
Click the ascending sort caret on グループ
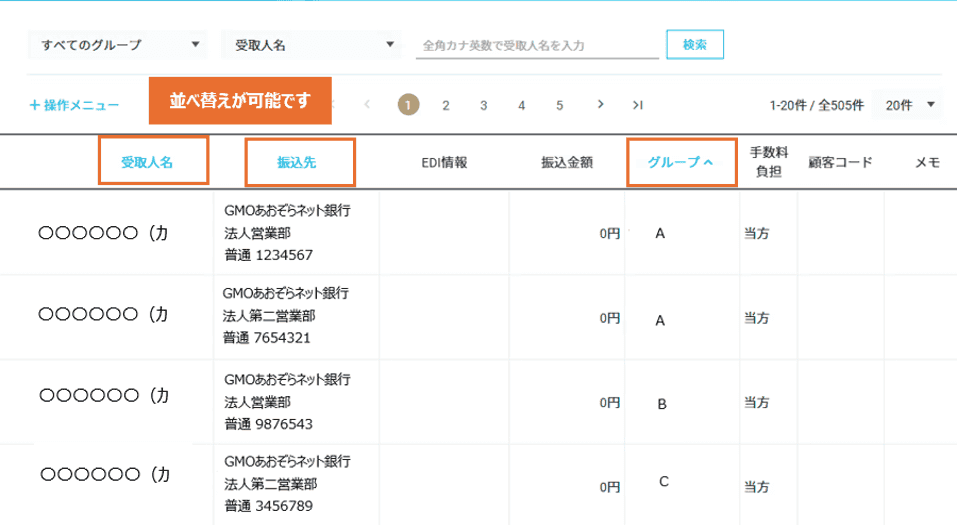click(x=708, y=162)
